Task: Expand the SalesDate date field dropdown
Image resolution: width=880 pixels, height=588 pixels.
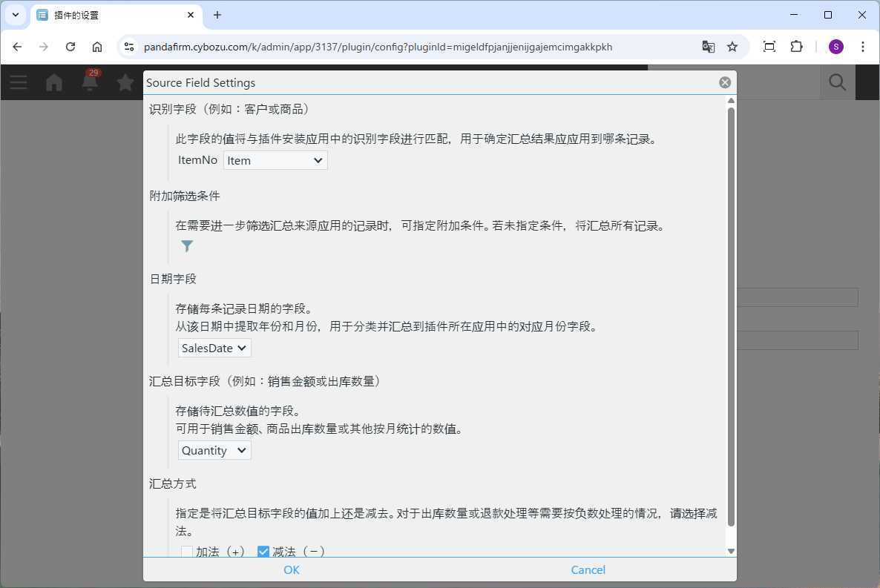Action: [214, 348]
